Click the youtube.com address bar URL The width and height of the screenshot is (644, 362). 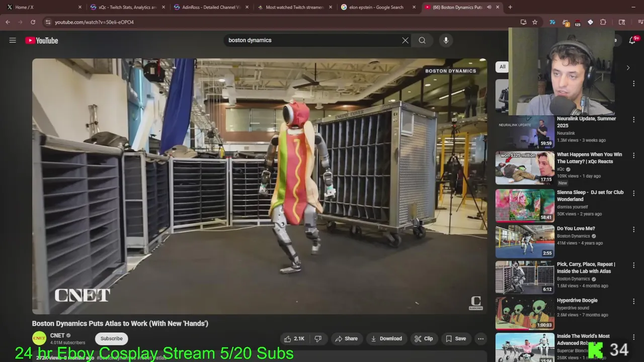[x=94, y=22]
